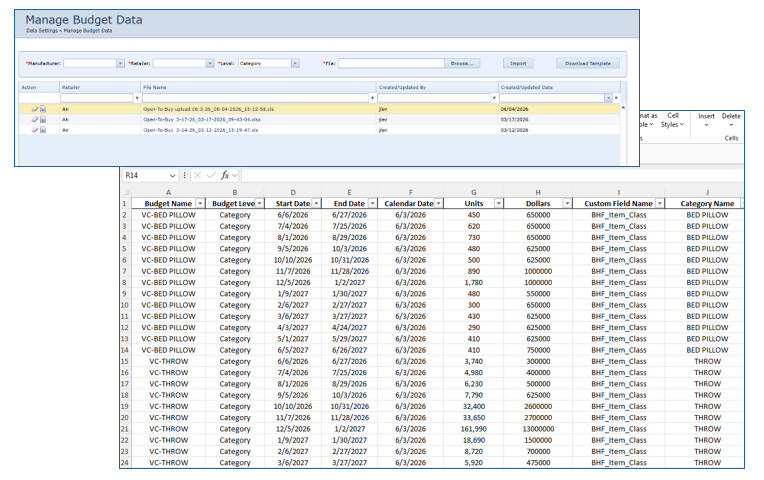The image size is (764, 480).
Task: Click the Retailer column filter text box
Action: tap(97, 98)
